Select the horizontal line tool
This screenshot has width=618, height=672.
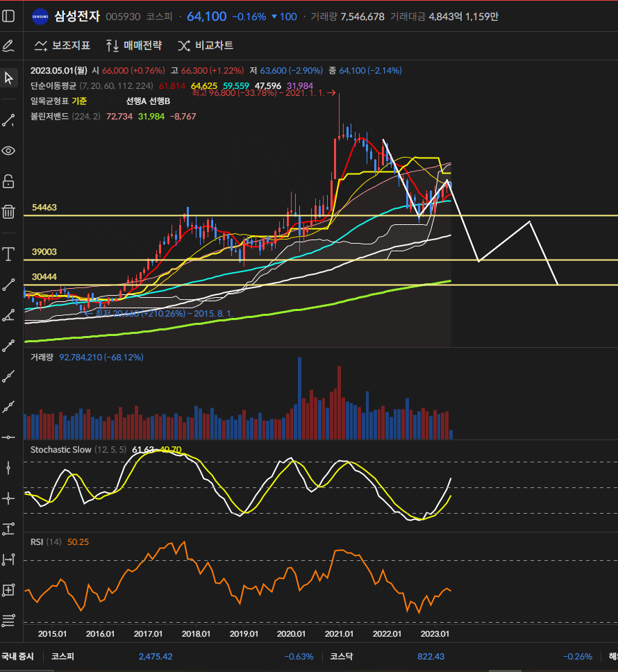pos(8,437)
